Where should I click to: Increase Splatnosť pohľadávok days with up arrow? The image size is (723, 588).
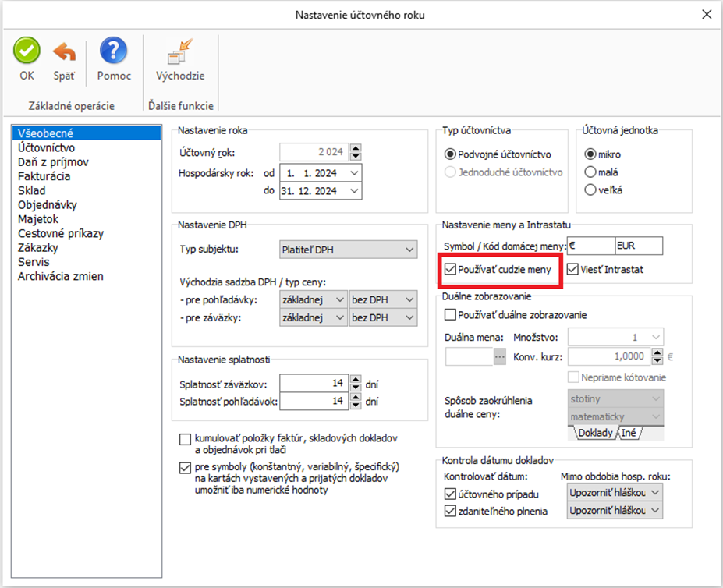[x=356, y=398]
